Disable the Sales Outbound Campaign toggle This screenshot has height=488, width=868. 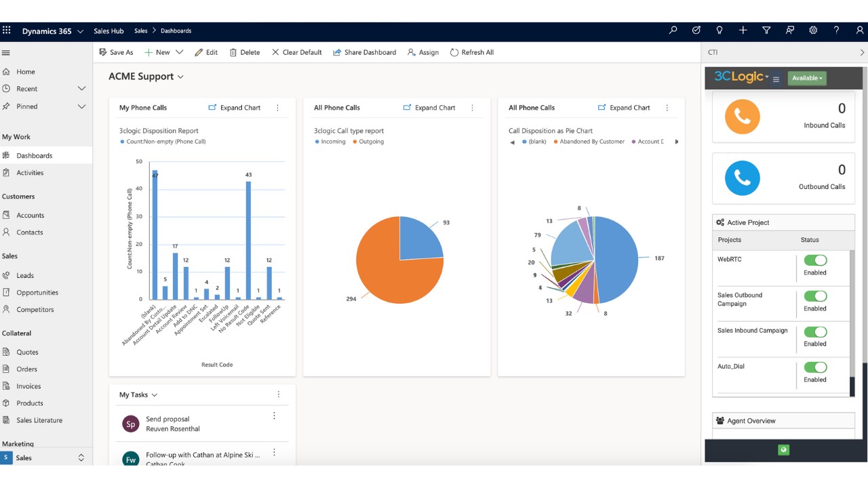(816, 296)
